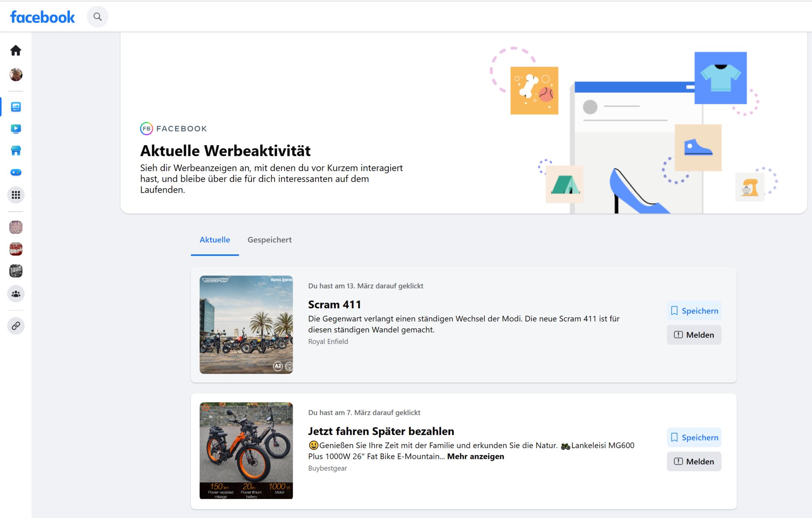This screenshot has width=812, height=518.
Task: Open the Groups people icon
Action: [x=16, y=294]
